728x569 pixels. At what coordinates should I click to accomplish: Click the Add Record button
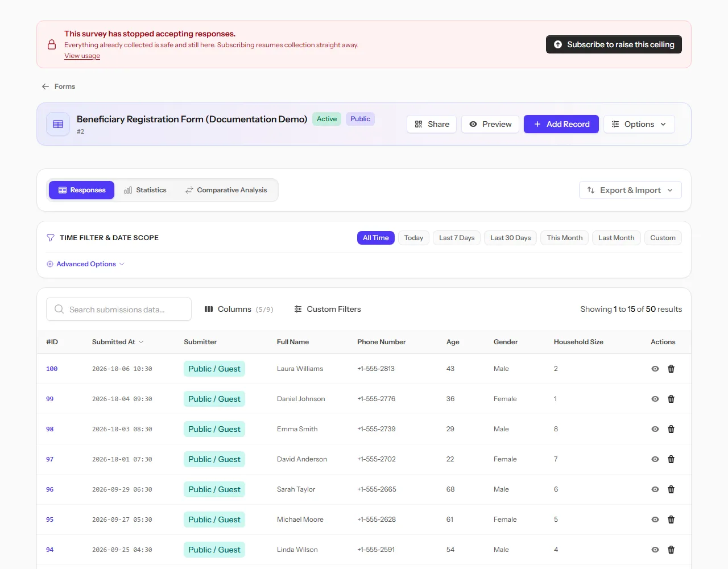[561, 124]
